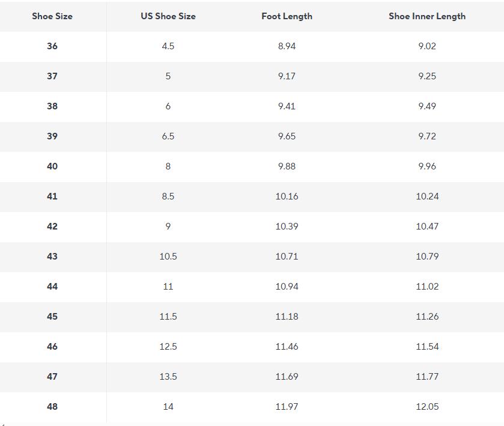The width and height of the screenshot is (504, 426).
Task: Select shoe size 36 row label
Action: pyautogui.click(x=52, y=46)
